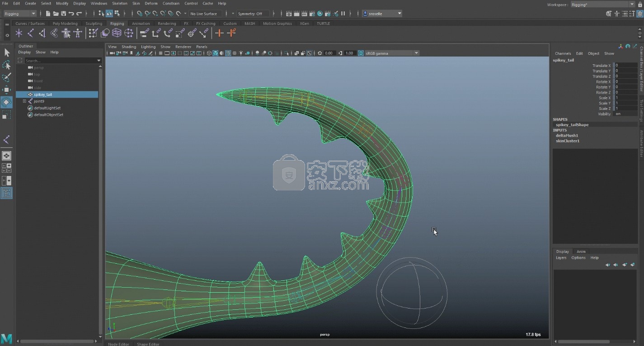Click the Pole Vector Constraint shelf icon
644x346 pixels.
(x=204, y=33)
